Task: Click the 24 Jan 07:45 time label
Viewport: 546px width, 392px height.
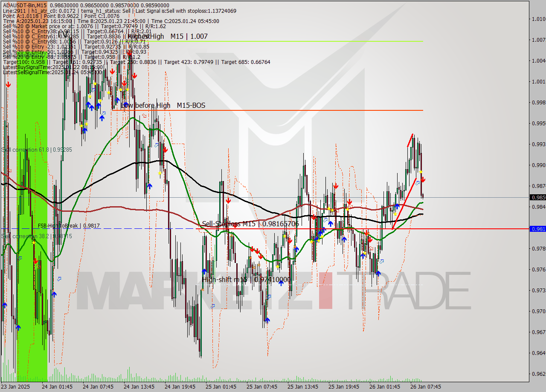Action: pyautogui.click(x=98, y=387)
